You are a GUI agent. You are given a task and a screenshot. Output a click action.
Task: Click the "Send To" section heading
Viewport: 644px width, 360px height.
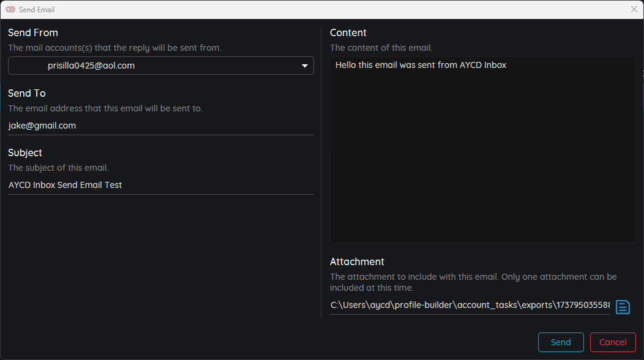point(27,93)
